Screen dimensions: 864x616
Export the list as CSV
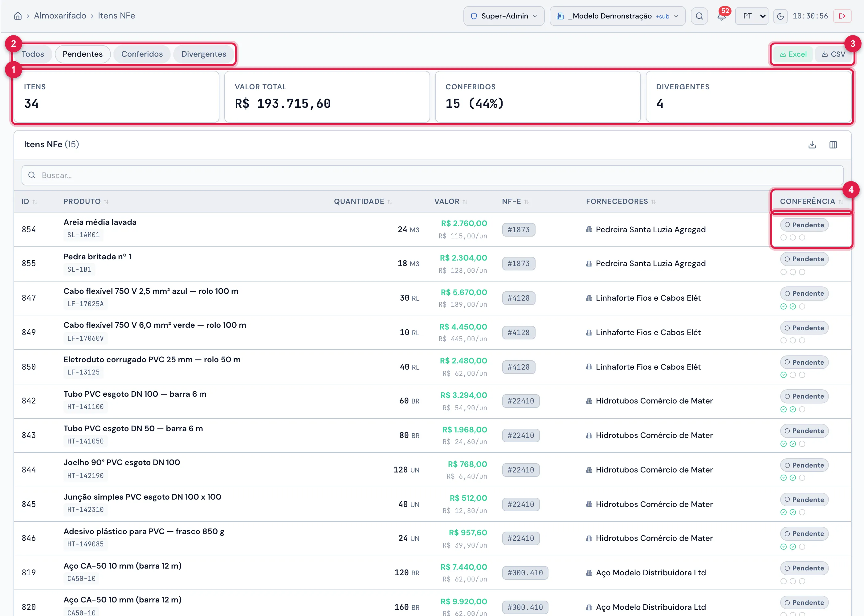833,54
